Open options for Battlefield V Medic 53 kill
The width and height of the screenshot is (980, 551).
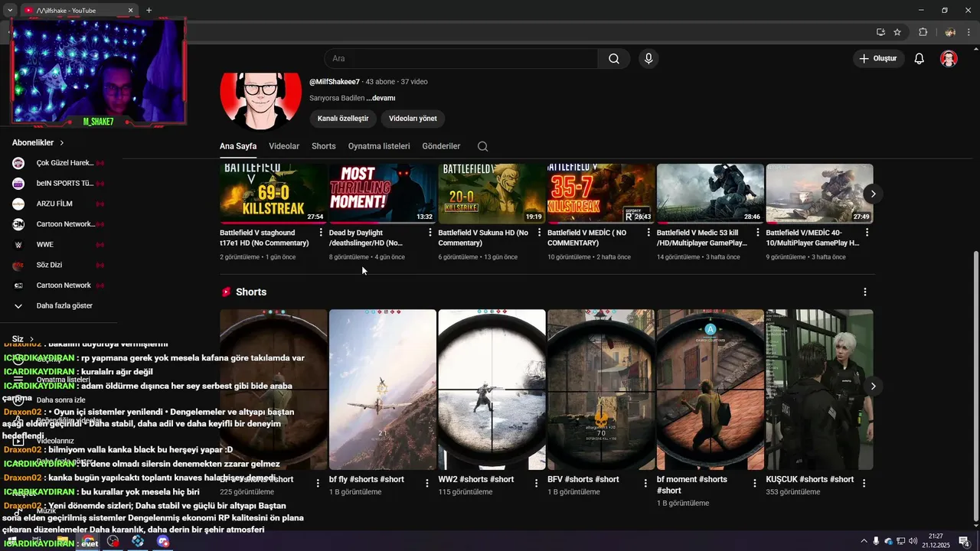[758, 233]
